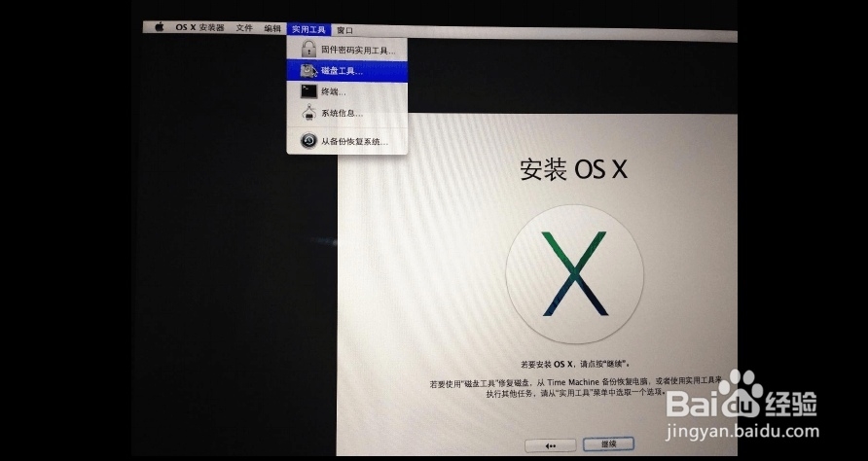Image resolution: width=868 pixels, height=461 pixels.
Task: Click the 继续 button
Action: click(608, 443)
